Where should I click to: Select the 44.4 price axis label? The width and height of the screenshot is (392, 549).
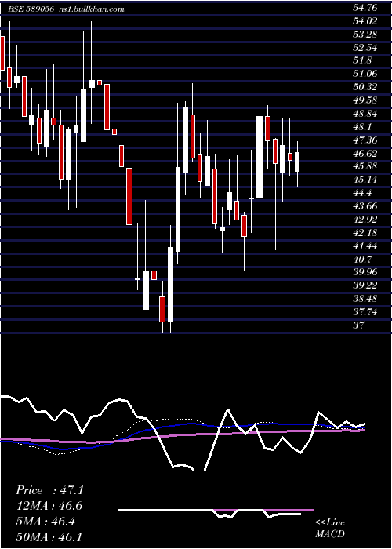(x=362, y=193)
